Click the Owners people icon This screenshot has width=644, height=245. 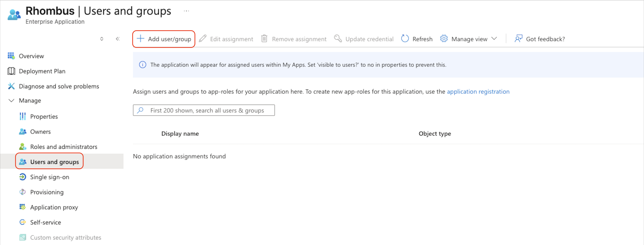[x=22, y=131]
